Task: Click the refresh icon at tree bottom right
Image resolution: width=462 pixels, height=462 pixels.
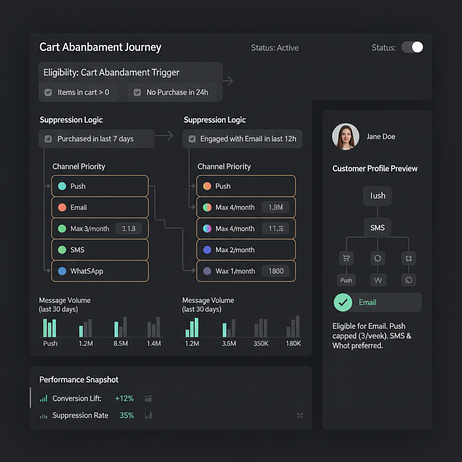Action: click(x=408, y=280)
